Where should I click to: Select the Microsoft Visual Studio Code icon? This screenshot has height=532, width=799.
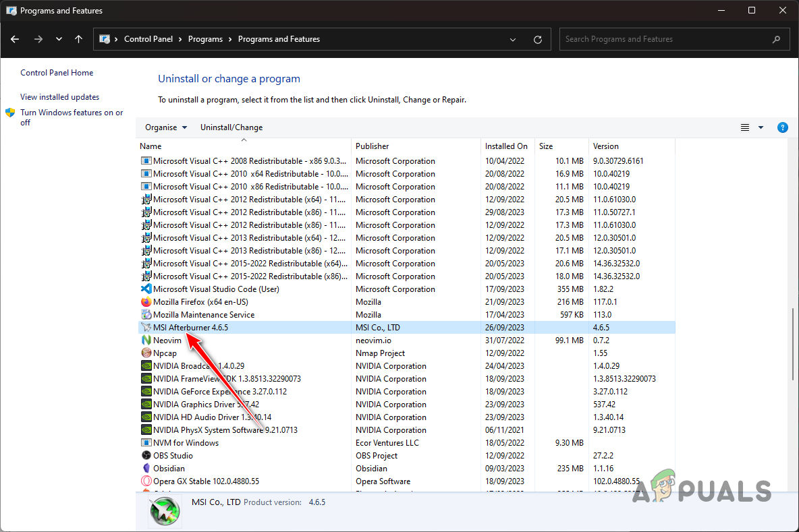click(146, 289)
